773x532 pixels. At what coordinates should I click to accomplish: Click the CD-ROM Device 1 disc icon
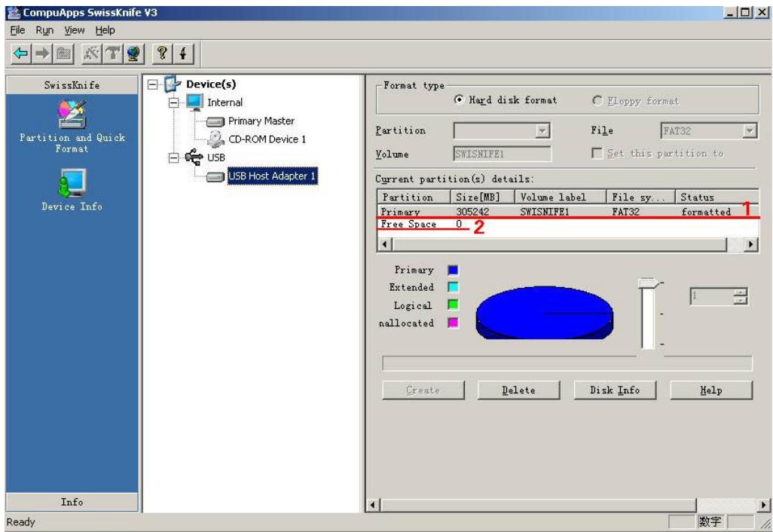point(215,139)
